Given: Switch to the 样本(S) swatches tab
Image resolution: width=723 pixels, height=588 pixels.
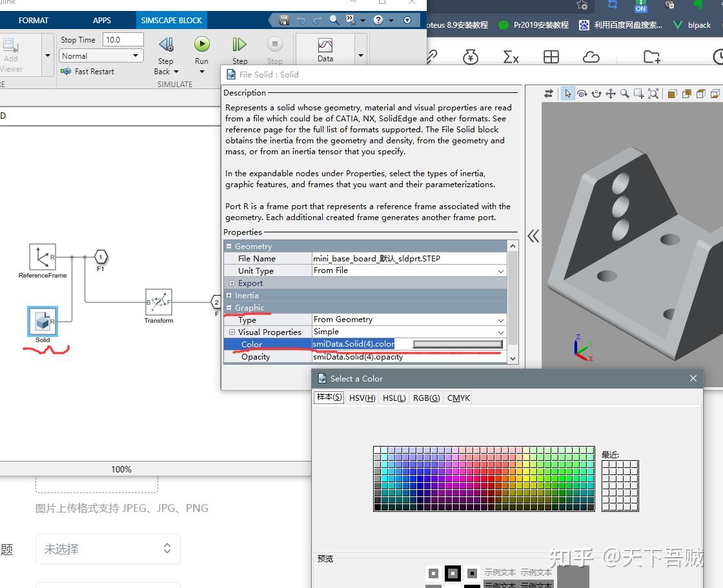Looking at the screenshot, I should pyautogui.click(x=329, y=397).
